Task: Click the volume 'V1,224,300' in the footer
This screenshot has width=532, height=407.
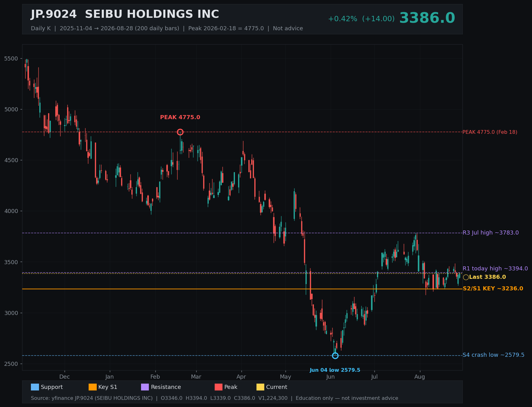Action: click(x=273, y=398)
